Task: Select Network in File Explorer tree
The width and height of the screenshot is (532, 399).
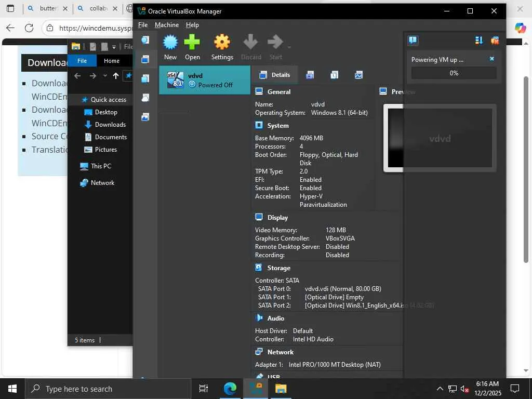Action: 97,183
